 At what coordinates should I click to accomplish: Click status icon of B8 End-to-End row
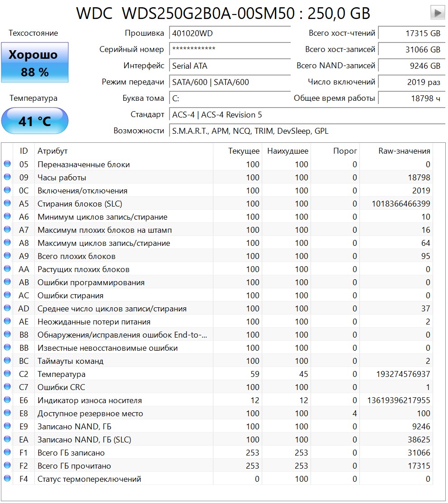tap(7, 334)
